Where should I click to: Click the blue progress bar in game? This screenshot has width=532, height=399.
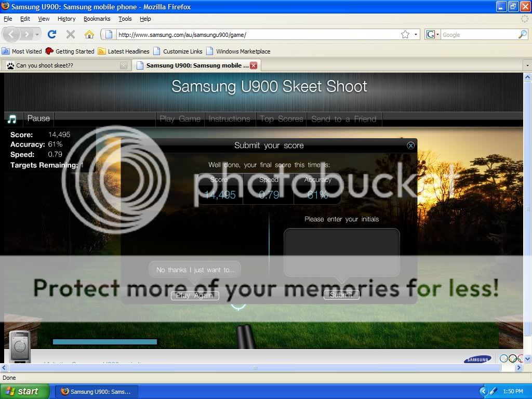point(105,342)
